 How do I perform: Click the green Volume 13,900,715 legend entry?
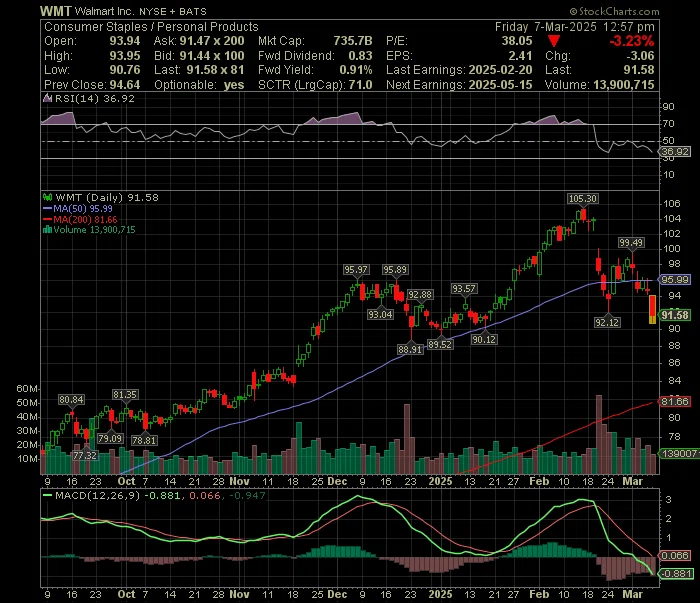94,230
